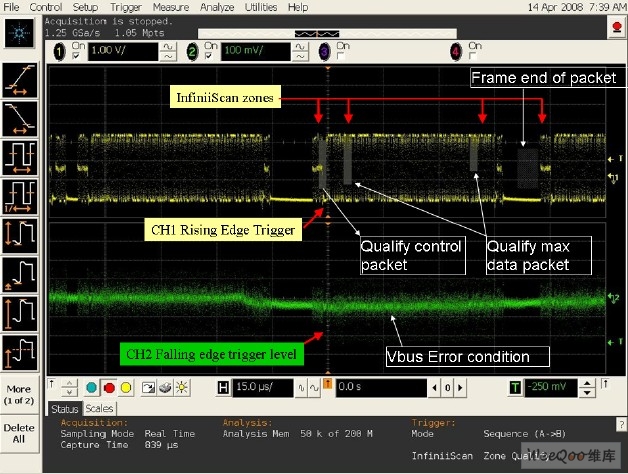
Task: Toggle the channel 3 On checkbox
Action: 341,56
